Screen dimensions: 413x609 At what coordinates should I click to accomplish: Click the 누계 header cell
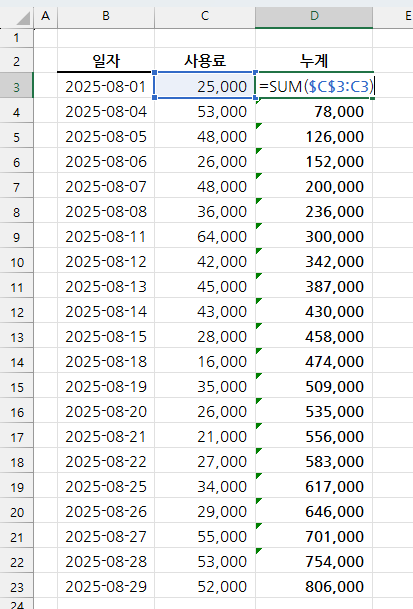click(314, 61)
